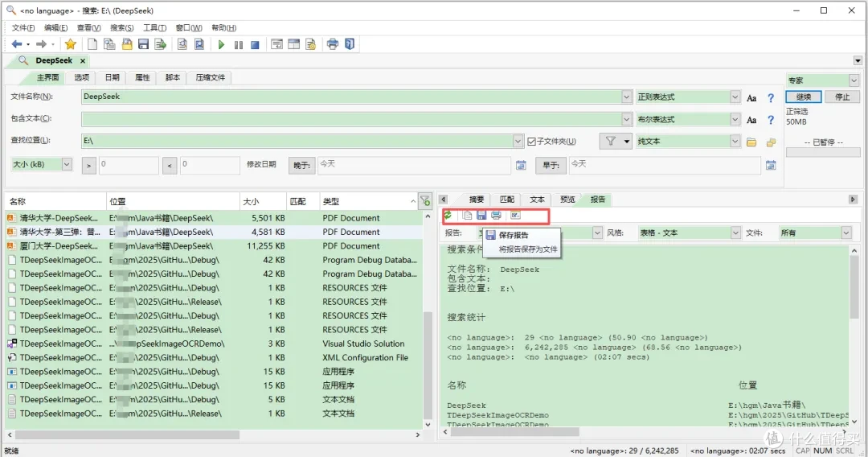868x457 pixels.
Task: Open Help via the blue book icon
Action: click(x=350, y=44)
